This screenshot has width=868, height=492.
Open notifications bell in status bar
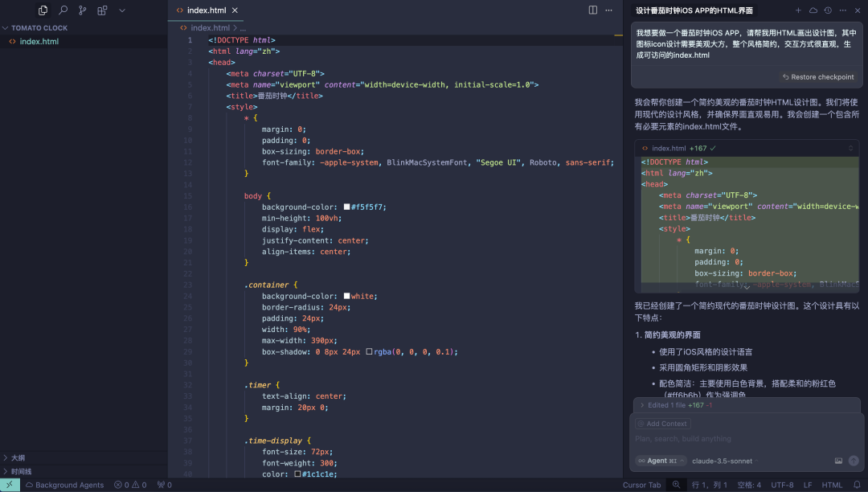point(857,485)
